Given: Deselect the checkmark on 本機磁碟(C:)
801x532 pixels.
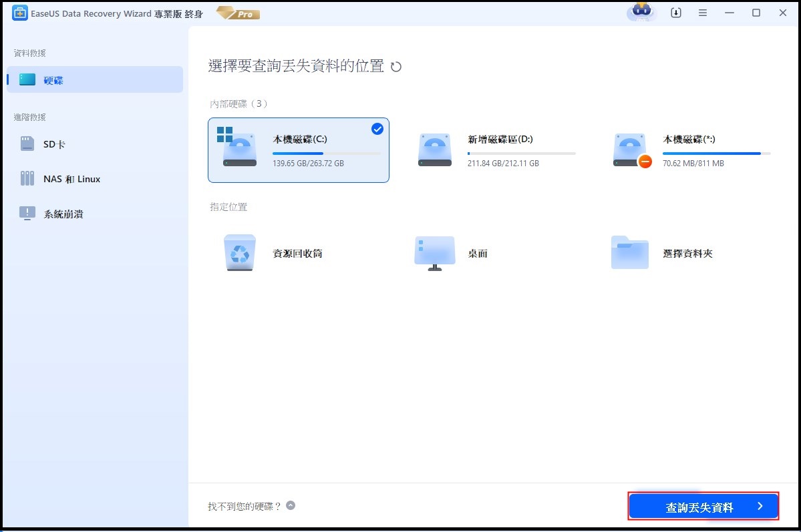Looking at the screenshot, I should point(377,129).
